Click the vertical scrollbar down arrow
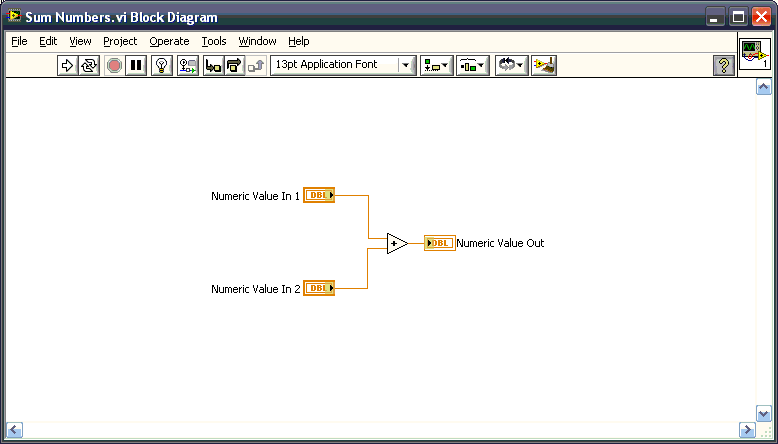Image resolution: width=778 pixels, height=444 pixels. point(764,413)
